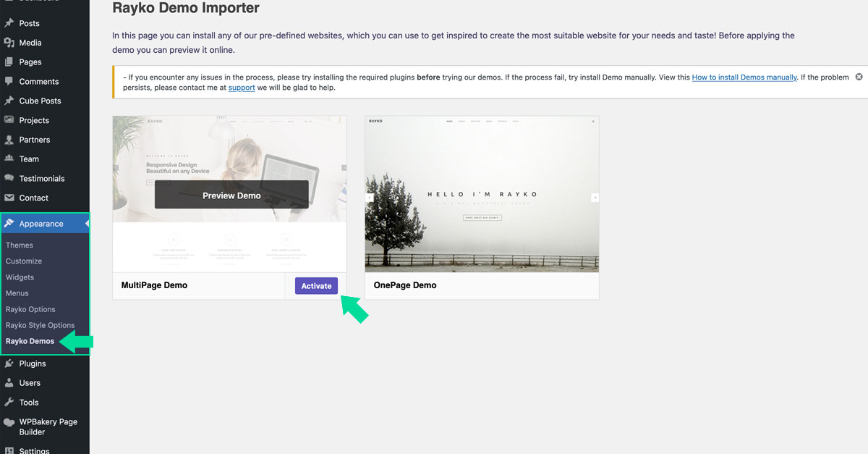The width and height of the screenshot is (868, 454).
Task: Click the Contact envelope icon
Action: [9, 198]
